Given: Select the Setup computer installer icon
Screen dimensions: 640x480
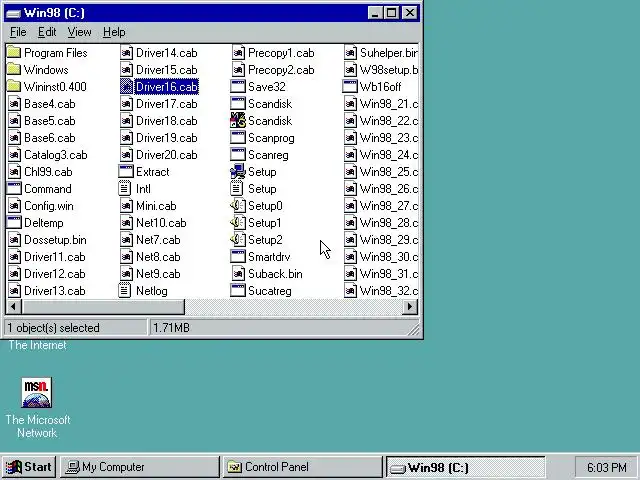Looking at the screenshot, I should pyautogui.click(x=238, y=172).
